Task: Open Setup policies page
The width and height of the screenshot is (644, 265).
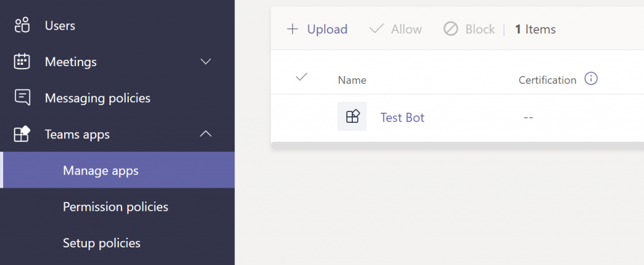Action: [101, 243]
